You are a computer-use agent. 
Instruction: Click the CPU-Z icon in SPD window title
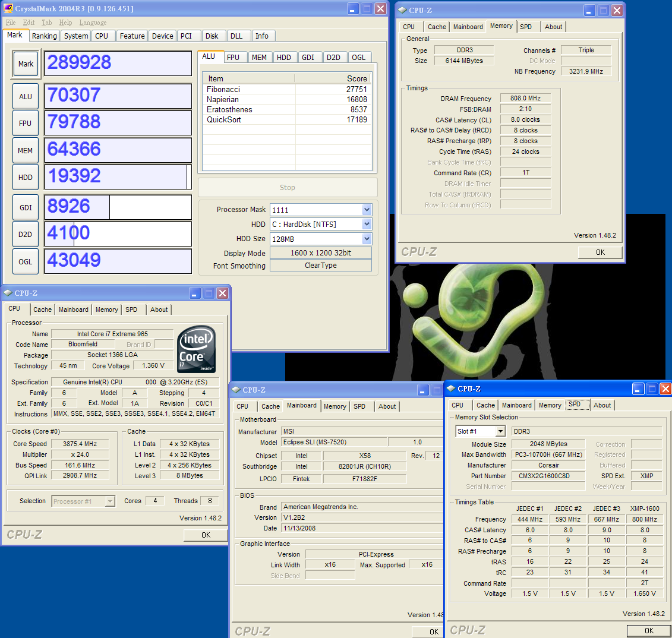450,389
